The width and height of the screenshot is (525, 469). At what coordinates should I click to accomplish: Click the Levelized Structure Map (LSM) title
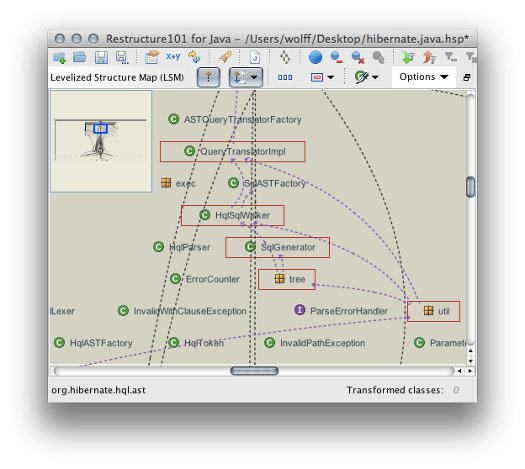117,77
